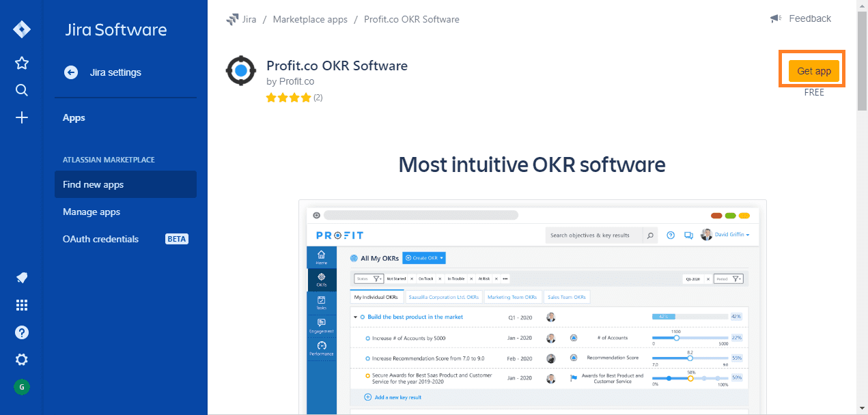Click the Get app button
This screenshot has width=868, height=415.
(x=814, y=71)
